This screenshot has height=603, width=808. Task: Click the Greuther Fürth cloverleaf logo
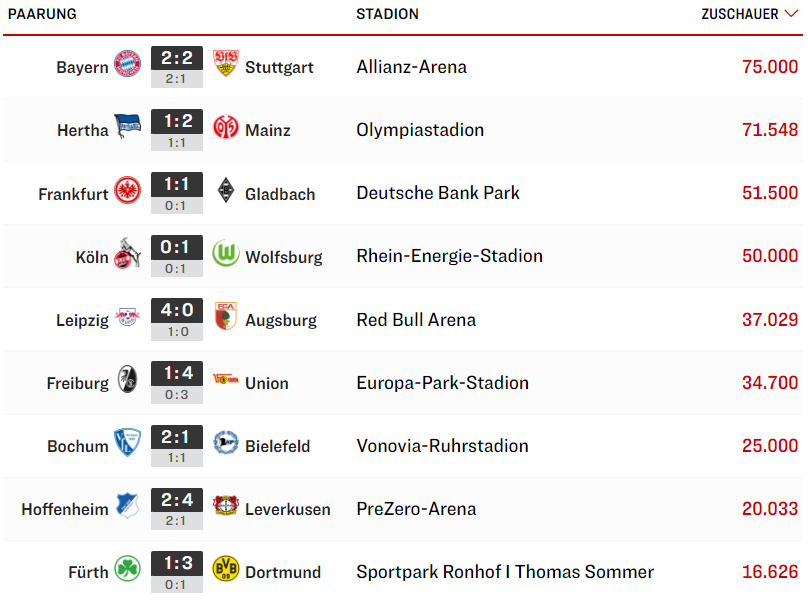click(127, 568)
